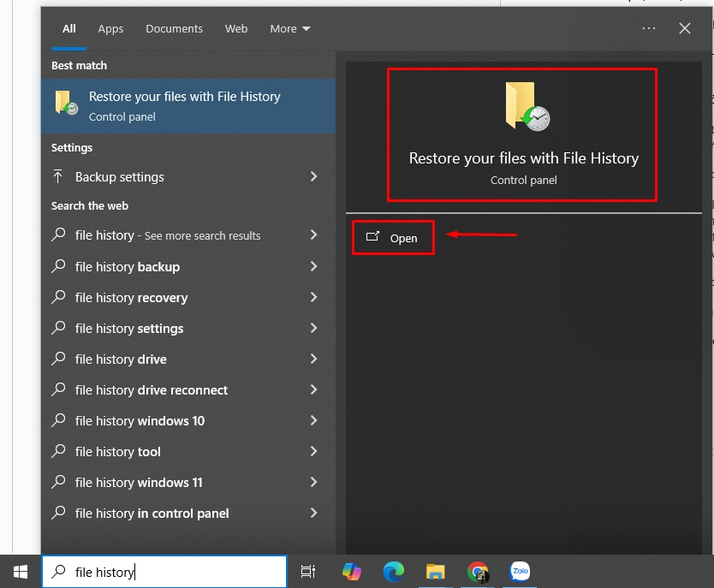Select 'file history in control panel' suggestion
This screenshot has height=588, width=714.
(x=188, y=514)
